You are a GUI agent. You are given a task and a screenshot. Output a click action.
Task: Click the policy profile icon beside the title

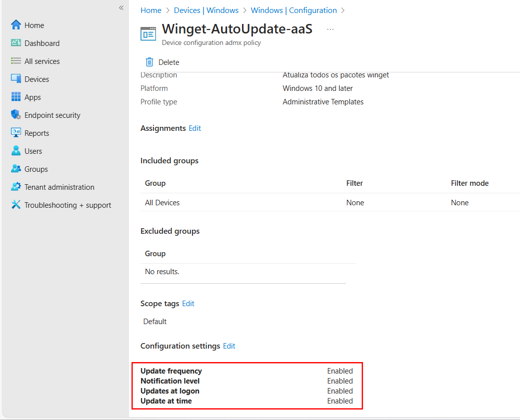tap(148, 34)
